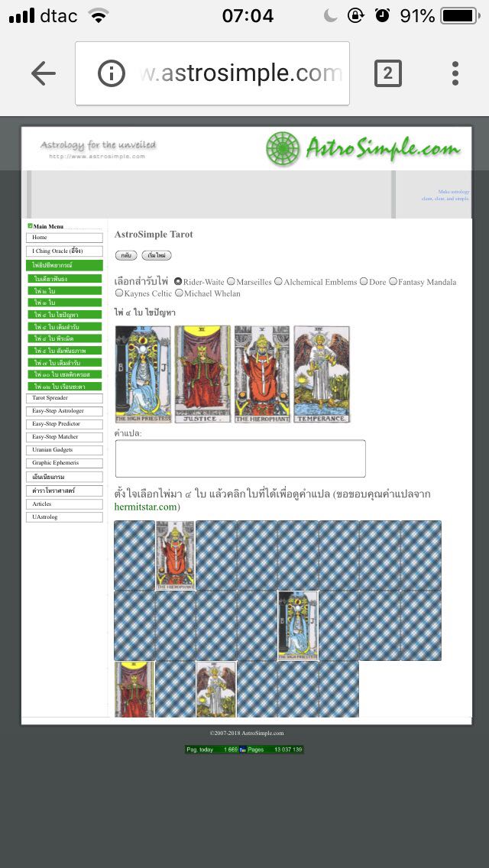Choose ไพ่ ๑๒ ใบ เรือนชะตา spread
489x868 pixels.
(65, 387)
